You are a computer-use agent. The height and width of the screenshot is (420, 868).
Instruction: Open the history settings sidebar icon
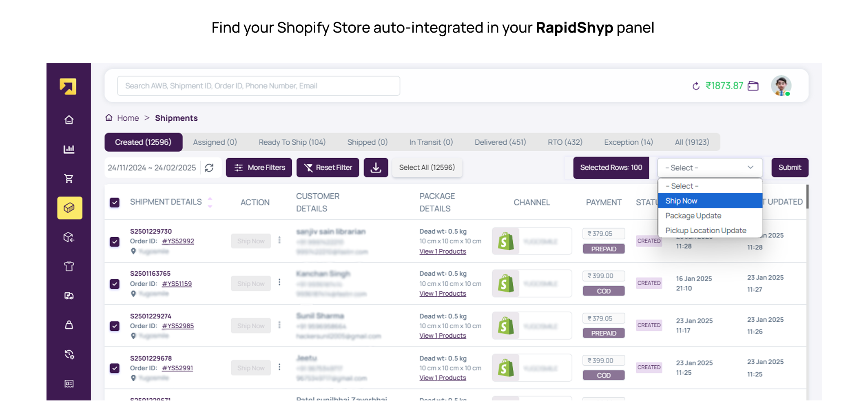[69, 354]
